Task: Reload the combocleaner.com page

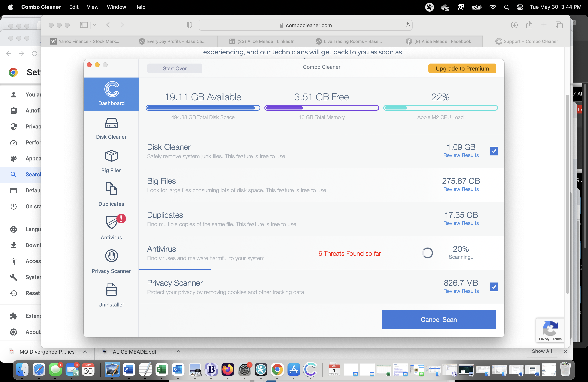Action: (407, 25)
